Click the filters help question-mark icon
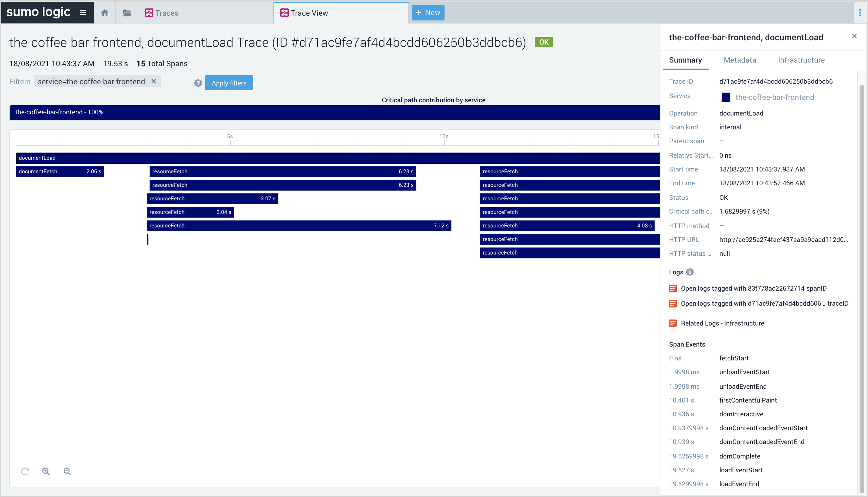The width and height of the screenshot is (868, 497). pyautogui.click(x=198, y=83)
